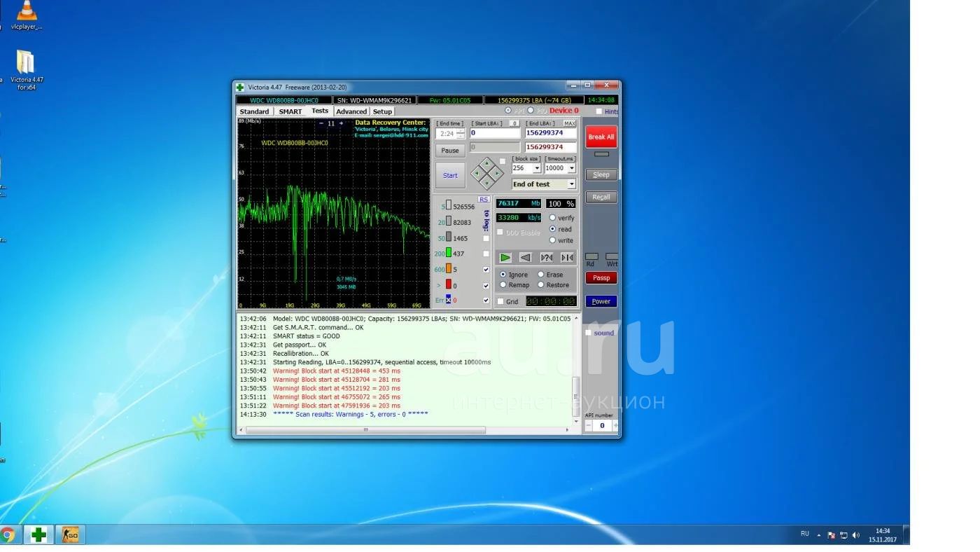This screenshot has width=980, height=552.
Task: Select Erase bad-block action
Action: (540, 275)
